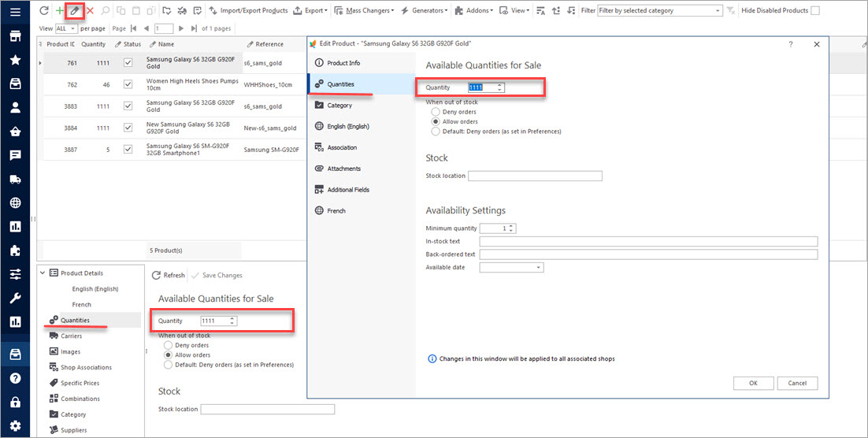This screenshot has height=438, width=868.
Task: Click Refresh in bottom panel
Action: pyautogui.click(x=169, y=275)
